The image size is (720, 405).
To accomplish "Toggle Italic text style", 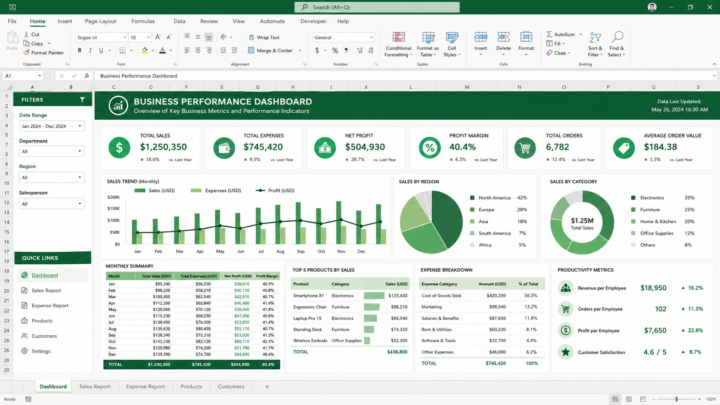I will tap(90, 51).
